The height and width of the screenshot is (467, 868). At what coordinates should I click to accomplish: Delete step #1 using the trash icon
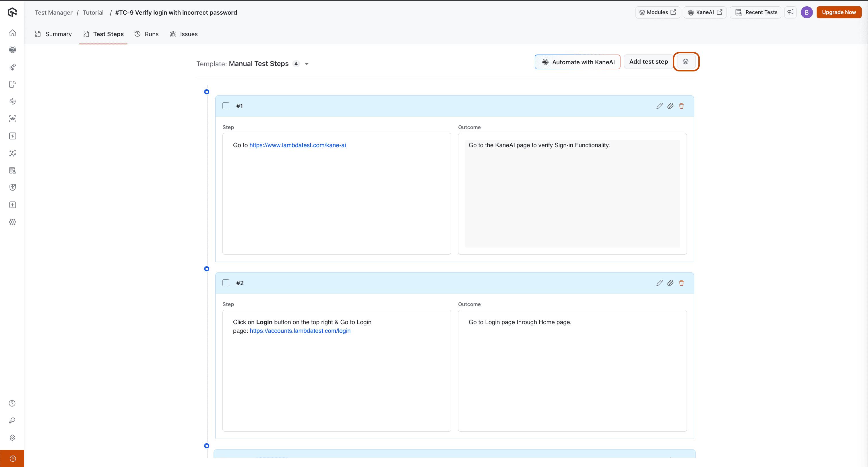[681, 106]
